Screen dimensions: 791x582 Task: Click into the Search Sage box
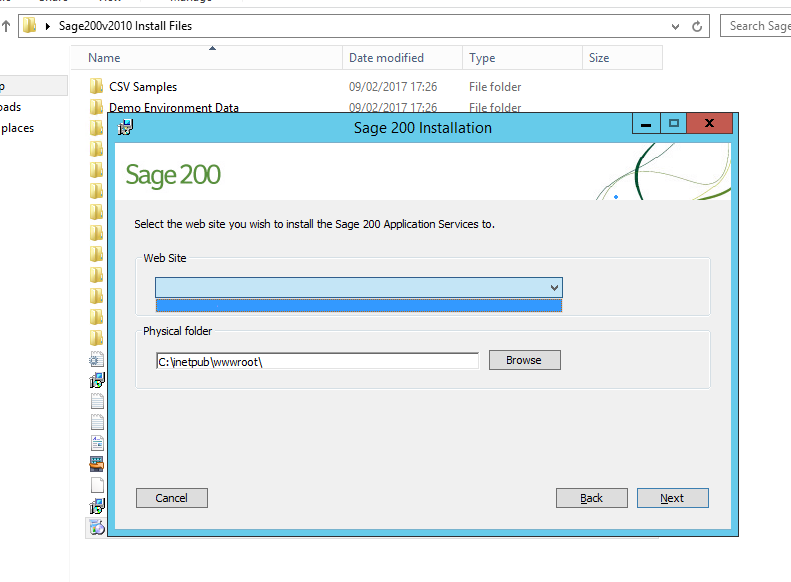(x=756, y=26)
